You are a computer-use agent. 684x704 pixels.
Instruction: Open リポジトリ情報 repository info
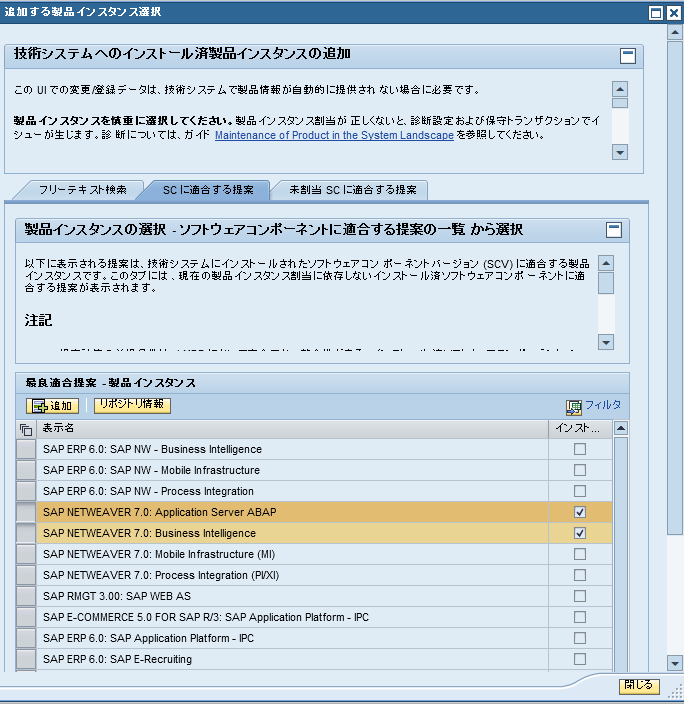pyautogui.click(x=132, y=405)
